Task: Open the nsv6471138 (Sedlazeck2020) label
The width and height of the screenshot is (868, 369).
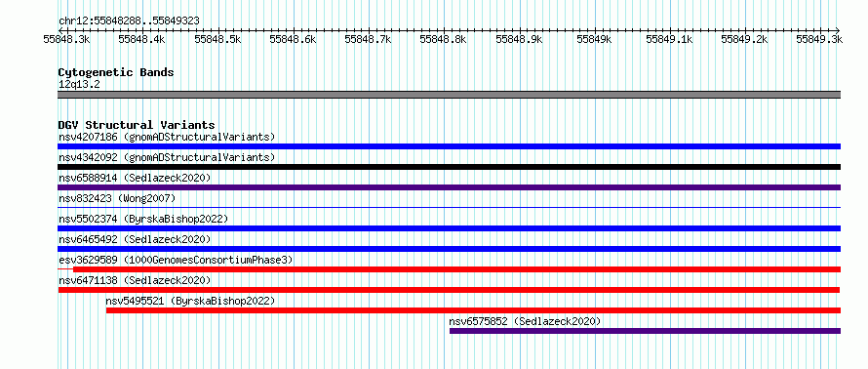Action: 135,280
